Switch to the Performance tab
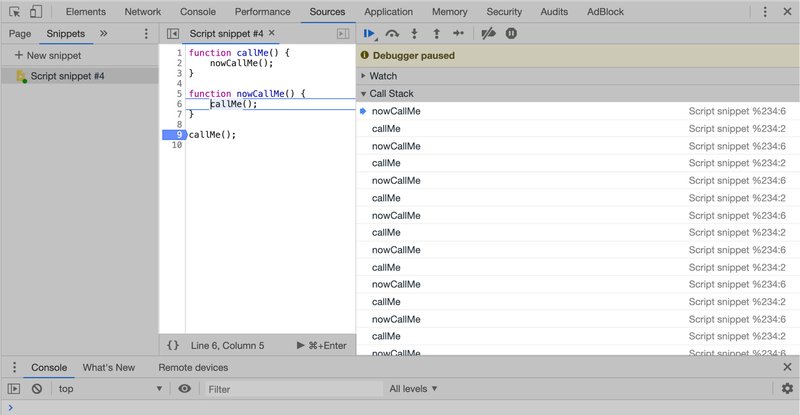Viewport: 800px width, 415px height. pyautogui.click(x=262, y=11)
